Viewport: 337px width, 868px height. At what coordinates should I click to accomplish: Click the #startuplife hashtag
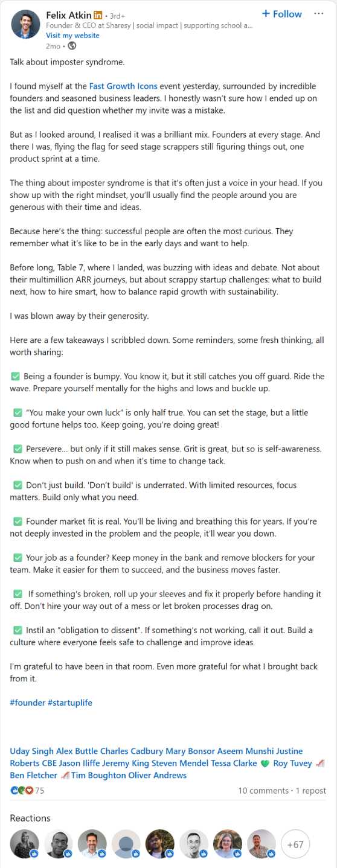(70, 703)
